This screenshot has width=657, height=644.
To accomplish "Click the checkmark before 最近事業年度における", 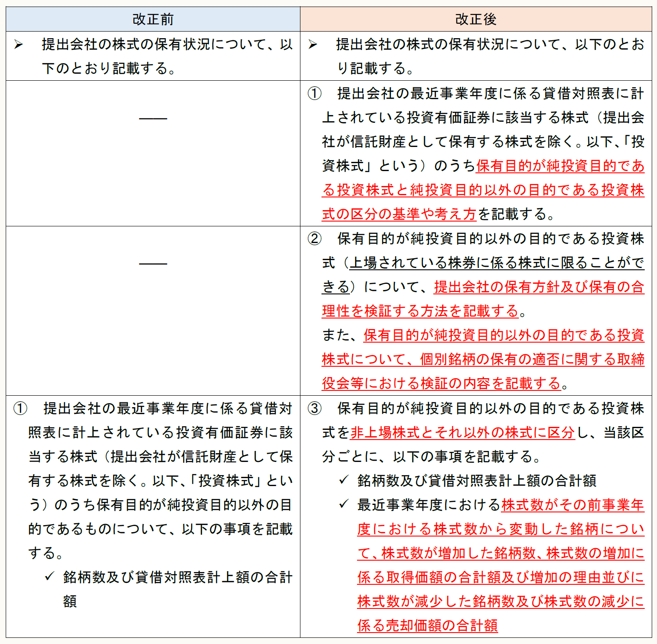I will coord(344,504).
